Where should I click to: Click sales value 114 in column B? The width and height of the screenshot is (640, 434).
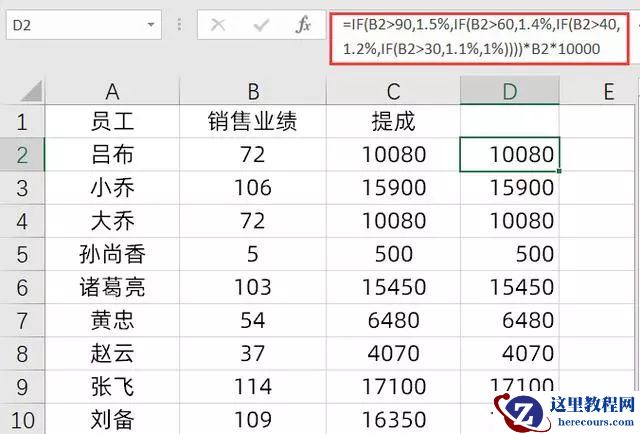point(253,387)
